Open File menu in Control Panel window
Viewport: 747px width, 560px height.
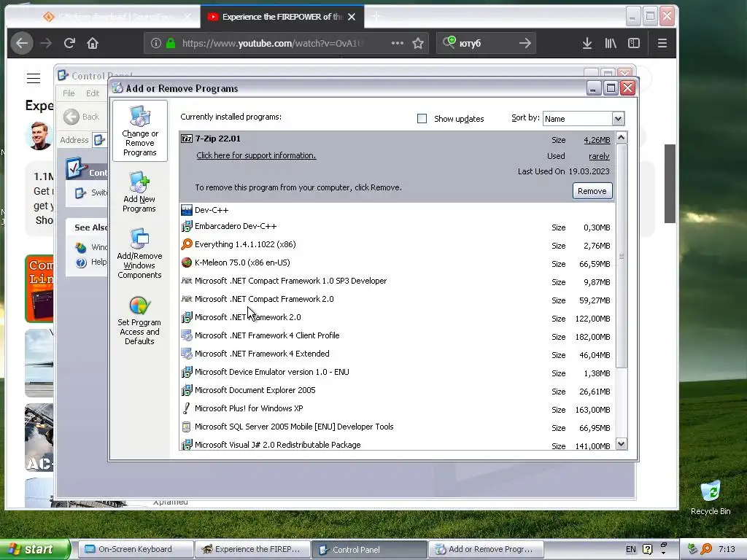pos(69,93)
